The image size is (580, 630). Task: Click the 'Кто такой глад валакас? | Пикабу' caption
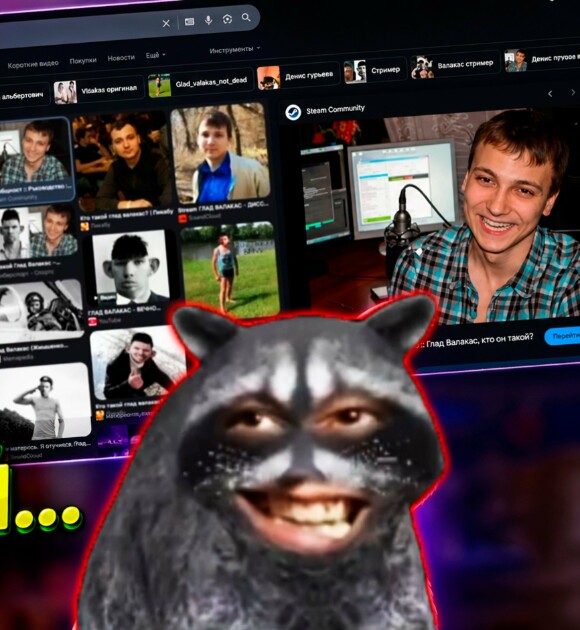click(x=126, y=215)
